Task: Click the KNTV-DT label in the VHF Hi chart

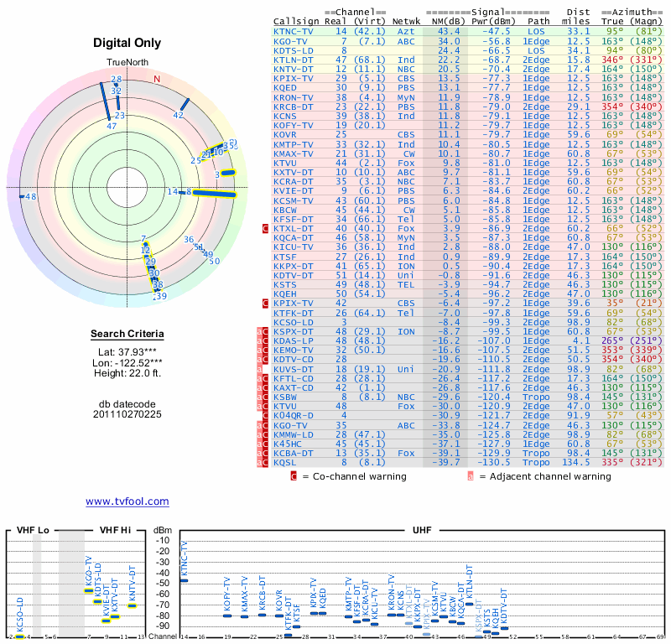Action: pyautogui.click(x=133, y=584)
